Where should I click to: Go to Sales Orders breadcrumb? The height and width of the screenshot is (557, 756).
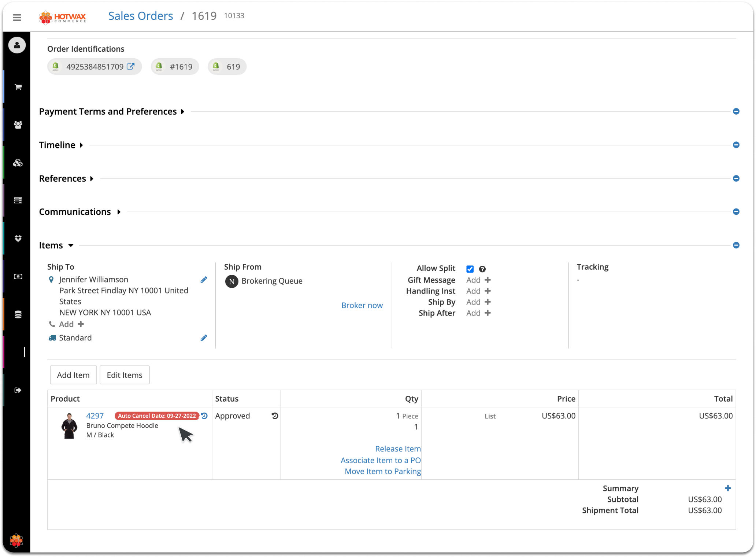coord(141,16)
